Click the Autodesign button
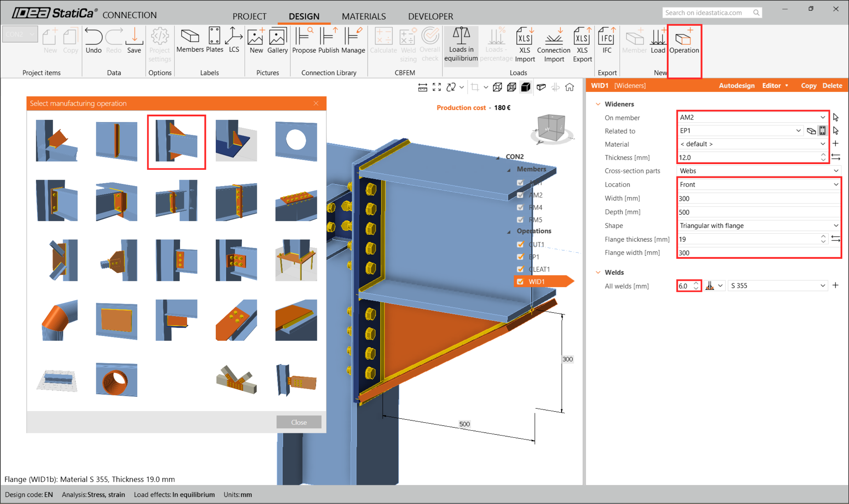The width and height of the screenshot is (849, 504). pyautogui.click(x=737, y=86)
